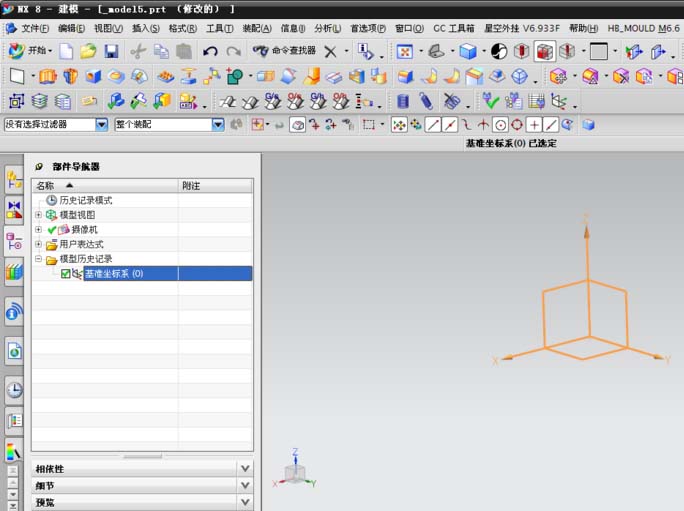Screen dimensions: 684x511
Task: Redo the last undone action
Action: click(x=233, y=51)
